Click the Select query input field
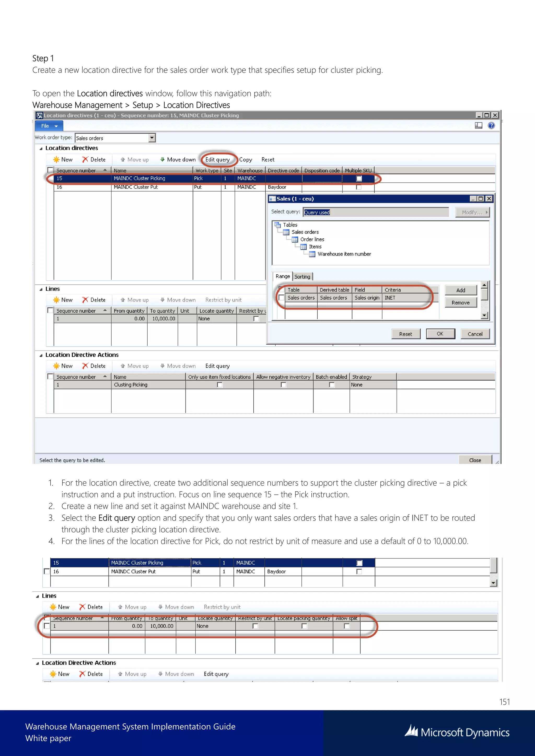 point(376,212)
